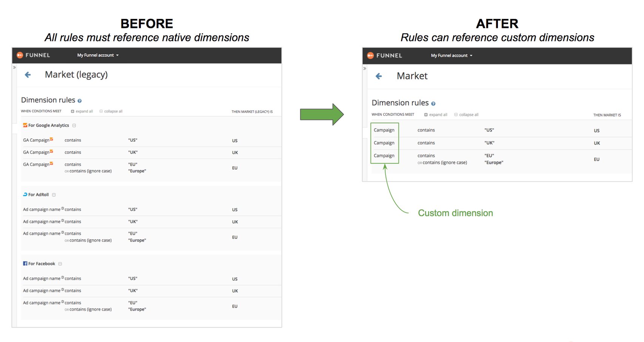Screen dimensions: 644x342
Task: Open help icon next to legacy Dimension rules
Action: coord(79,101)
